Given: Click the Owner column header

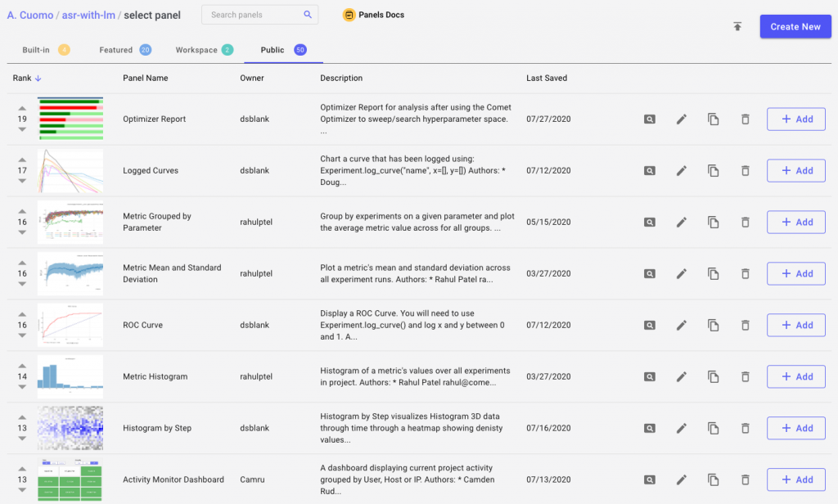Looking at the screenshot, I should tap(252, 78).
